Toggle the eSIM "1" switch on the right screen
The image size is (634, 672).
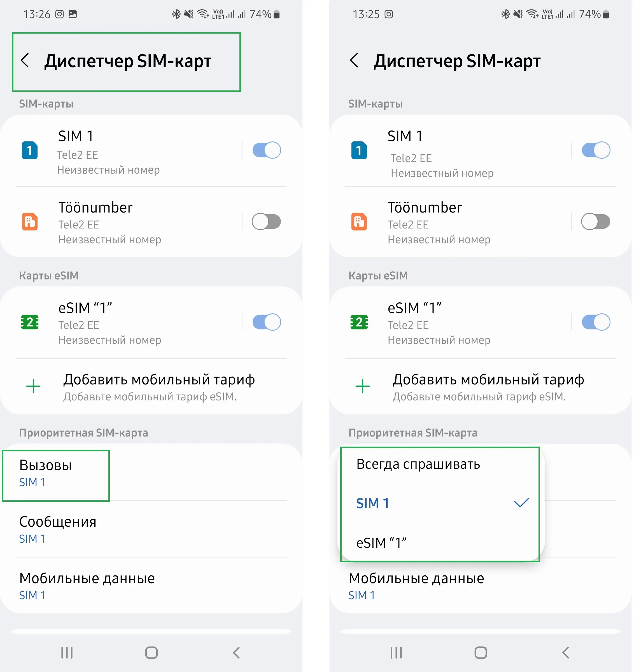click(596, 322)
